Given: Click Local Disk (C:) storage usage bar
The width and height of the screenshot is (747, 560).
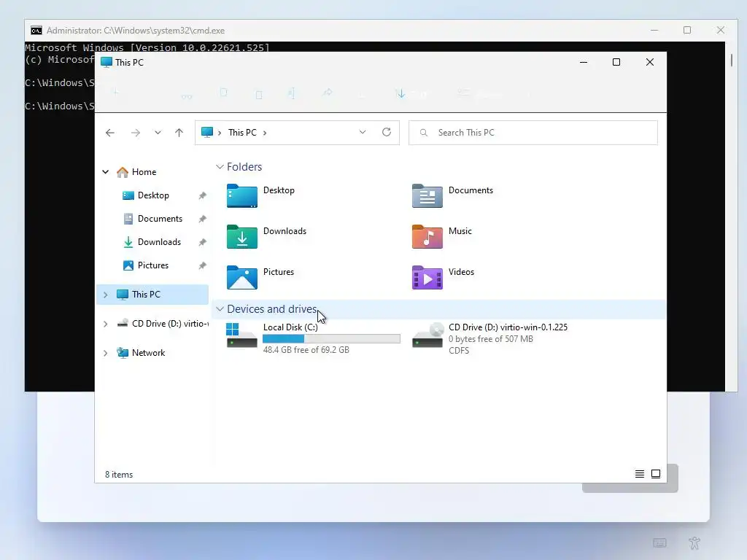Looking at the screenshot, I should [x=332, y=338].
